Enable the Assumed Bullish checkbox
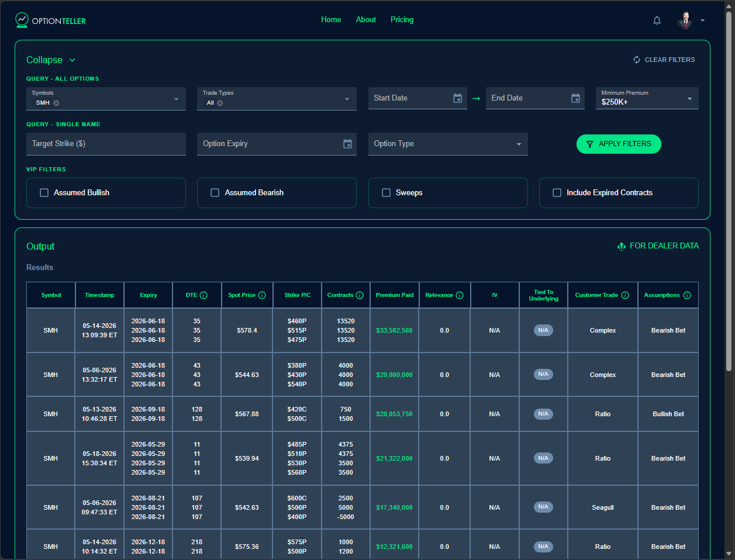Viewport: 735px width, 560px height. coord(44,193)
